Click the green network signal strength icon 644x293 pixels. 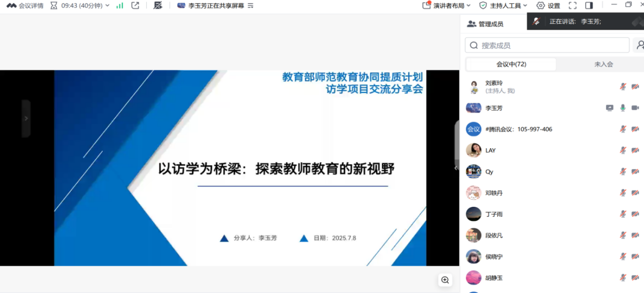[x=119, y=6]
